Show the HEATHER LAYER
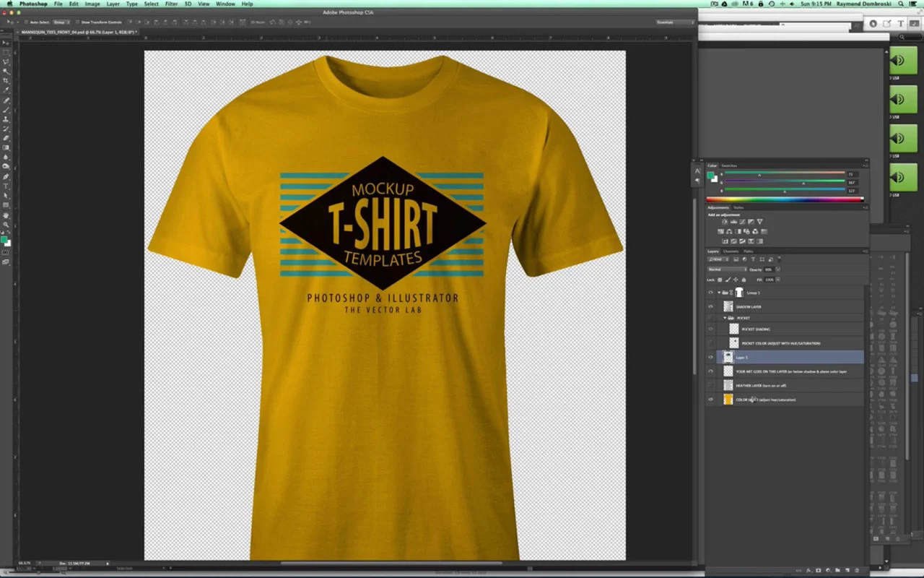The height and width of the screenshot is (578, 924). 710,385
